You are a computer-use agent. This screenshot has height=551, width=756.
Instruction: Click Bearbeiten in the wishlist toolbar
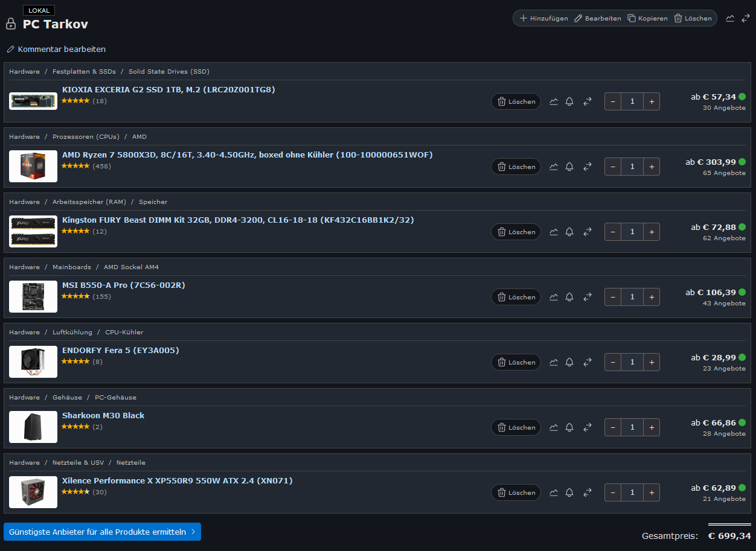(597, 18)
